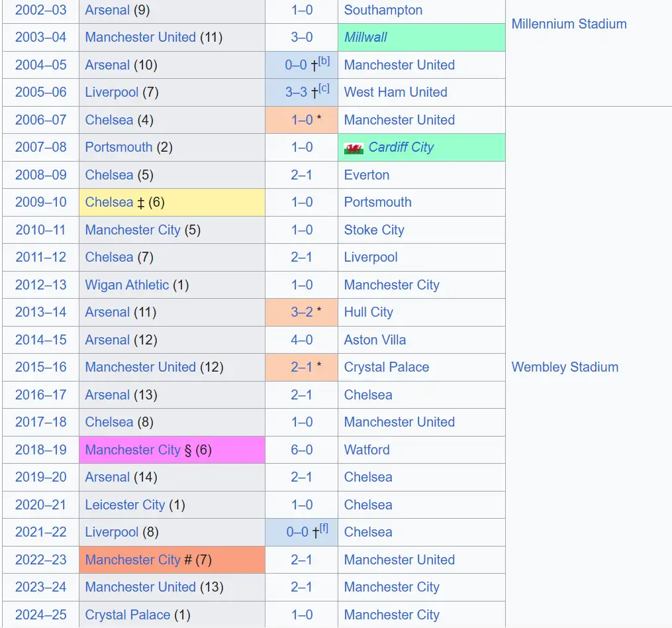Open Liverpool runner-up link in 2011–12 row

pyautogui.click(x=371, y=257)
